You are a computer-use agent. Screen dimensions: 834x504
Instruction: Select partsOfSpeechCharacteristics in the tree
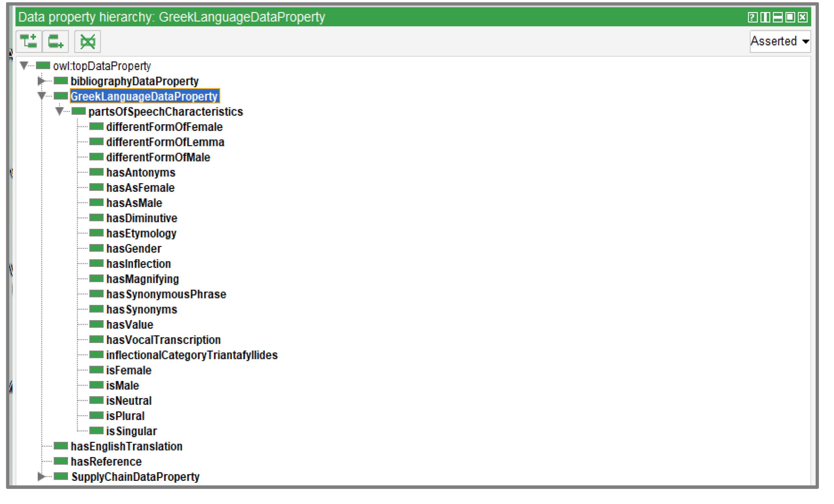165,112
